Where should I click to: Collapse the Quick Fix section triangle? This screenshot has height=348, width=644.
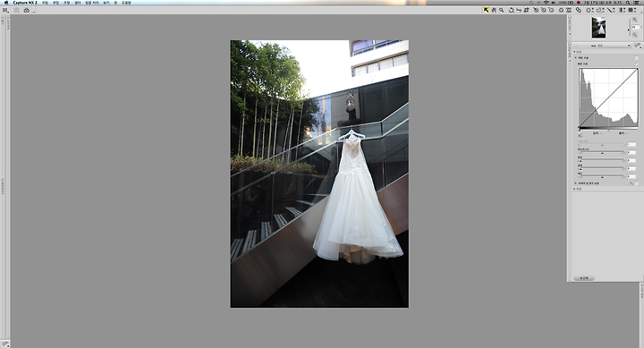(x=576, y=57)
